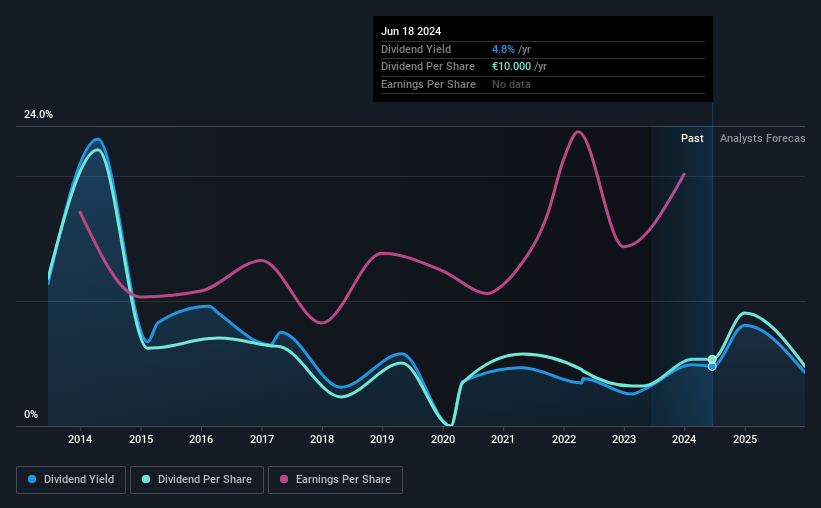This screenshot has height=508, width=821.
Task: Click the pink Earnings Per Share legend dot
Action: point(284,479)
